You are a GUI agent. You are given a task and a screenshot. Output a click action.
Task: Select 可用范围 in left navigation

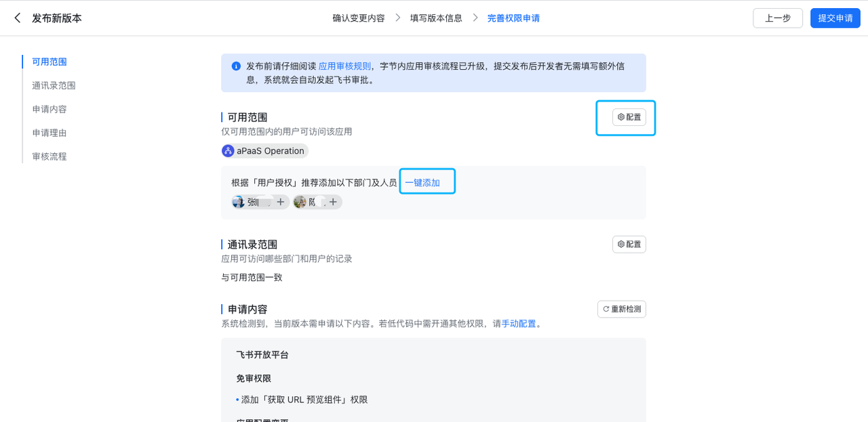click(50, 62)
